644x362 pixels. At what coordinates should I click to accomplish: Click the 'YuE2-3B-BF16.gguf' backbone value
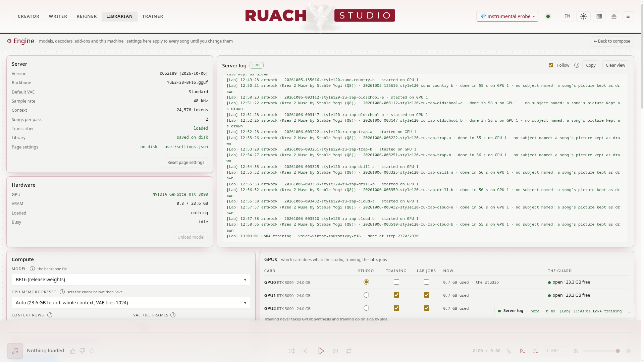click(x=187, y=82)
